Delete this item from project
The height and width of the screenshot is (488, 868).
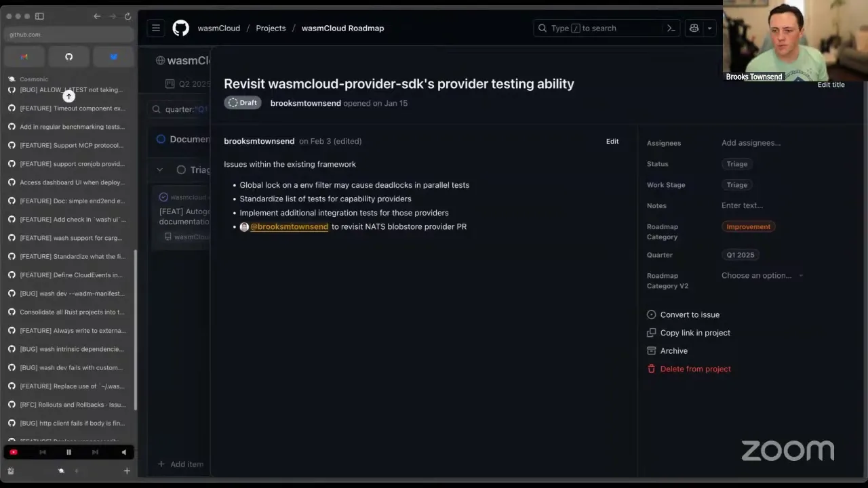(689, 369)
